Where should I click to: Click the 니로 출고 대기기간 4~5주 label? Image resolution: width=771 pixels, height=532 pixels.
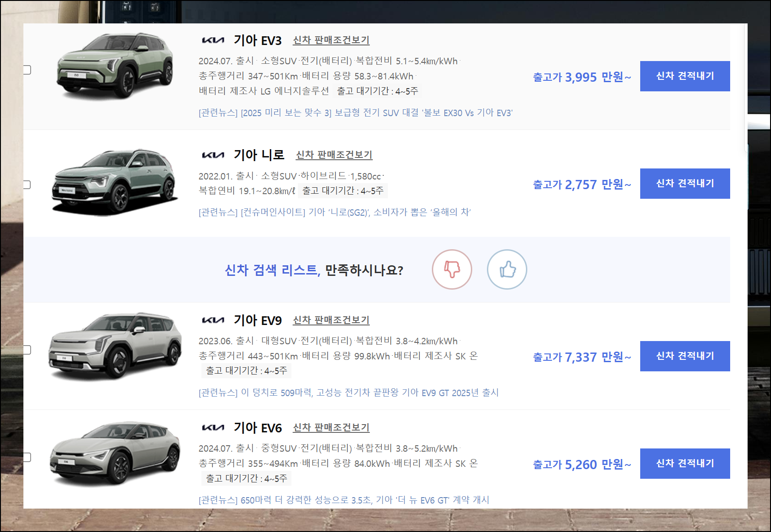pos(343,191)
